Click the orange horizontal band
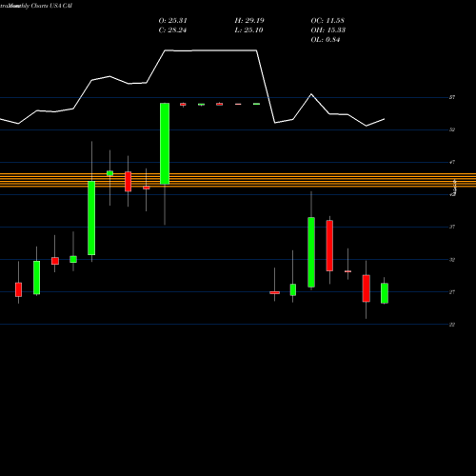This screenshot has height=476, width=476. (238, 180)
